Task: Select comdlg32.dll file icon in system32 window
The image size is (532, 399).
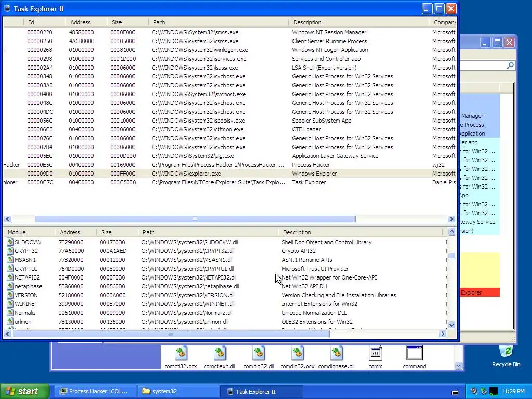Action: pos(259,353)
